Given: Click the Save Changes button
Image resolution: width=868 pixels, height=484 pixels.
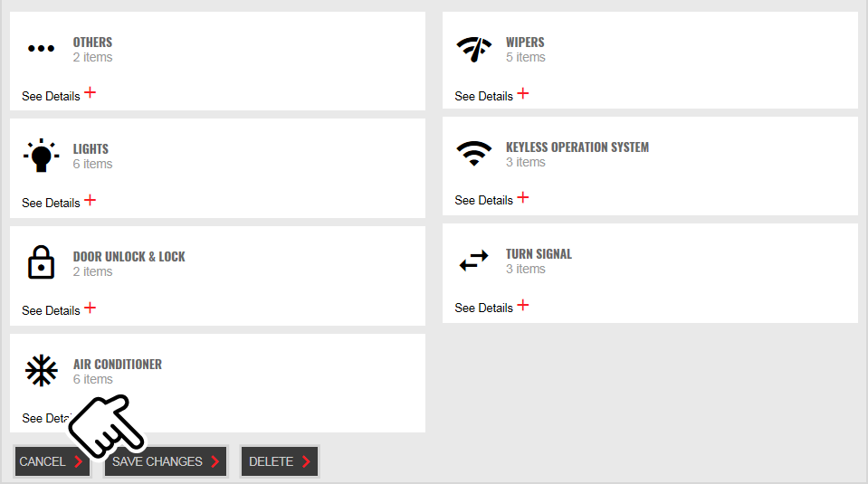Looking at the screenshot, I should click(x=166, y=461).
